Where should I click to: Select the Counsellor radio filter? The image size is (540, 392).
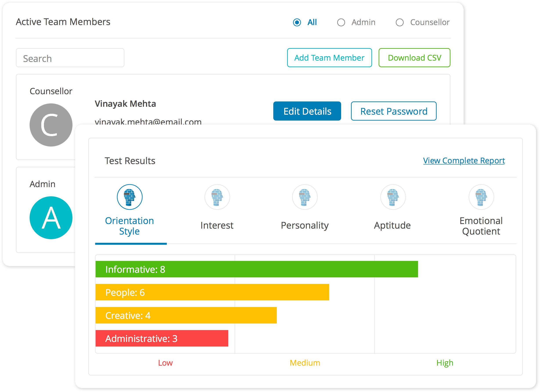(400, 22)
